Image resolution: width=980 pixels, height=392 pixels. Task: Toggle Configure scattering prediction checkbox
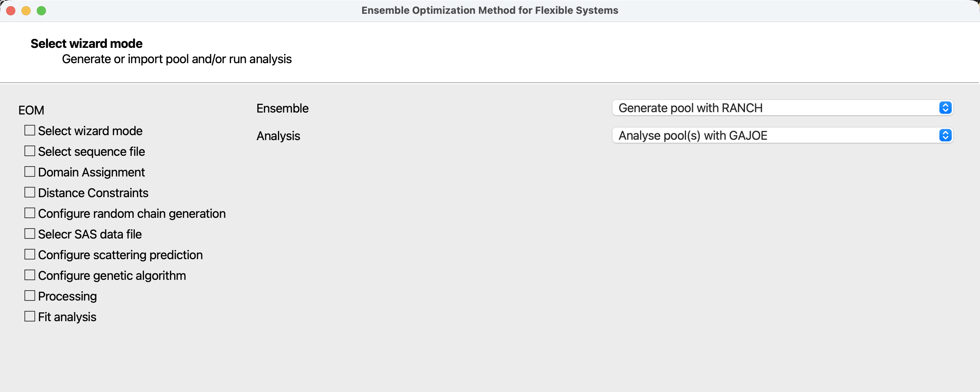point(30,255)
